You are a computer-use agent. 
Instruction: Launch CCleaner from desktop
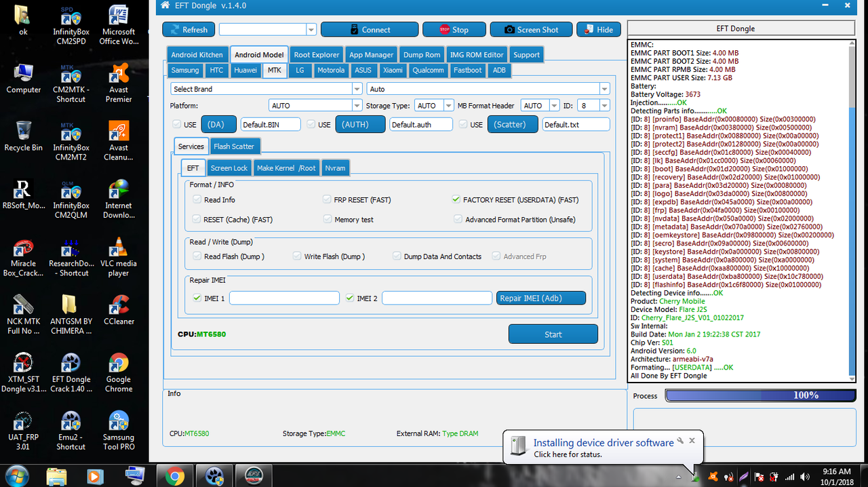(119, 311)
